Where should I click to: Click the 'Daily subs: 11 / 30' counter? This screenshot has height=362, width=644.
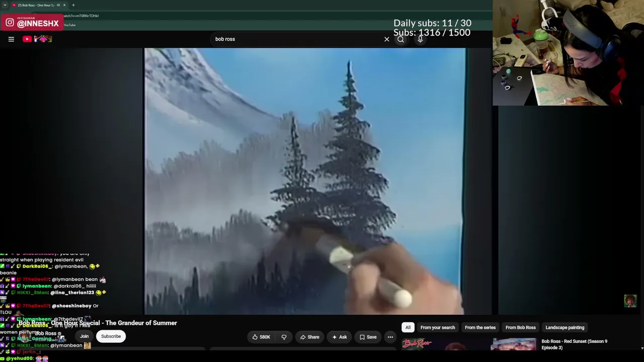pos(432,23)
